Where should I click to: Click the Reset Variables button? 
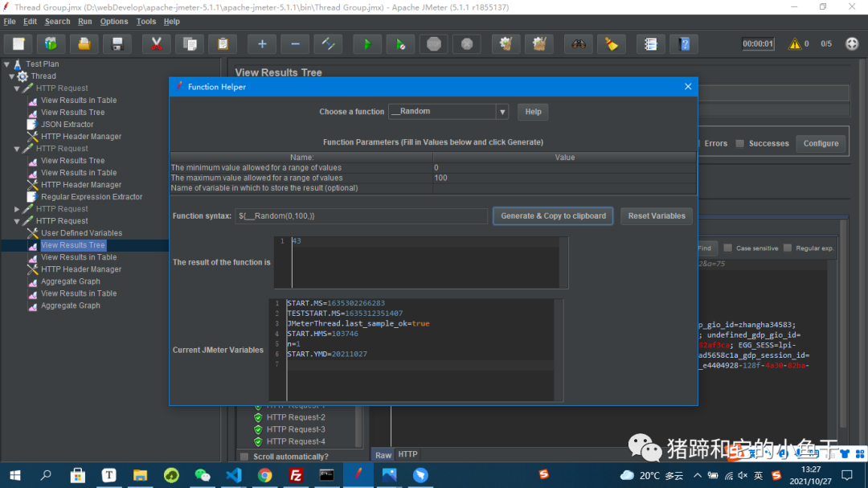coord(657,216)
